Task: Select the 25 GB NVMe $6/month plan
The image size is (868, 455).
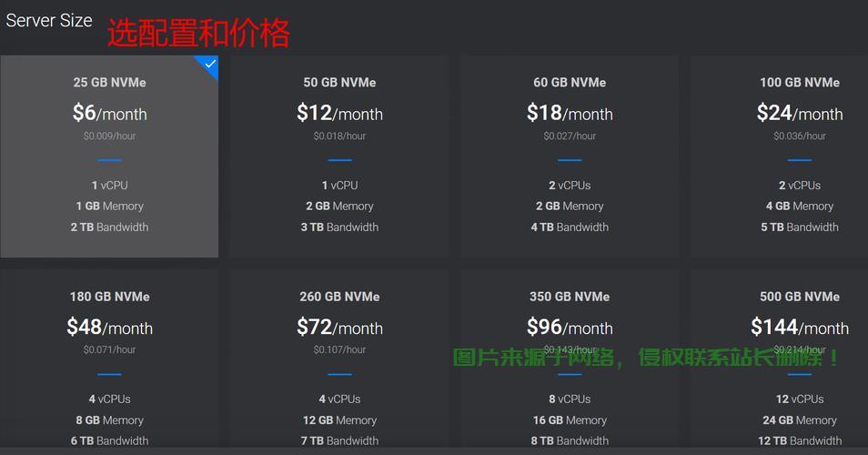Action: pos(109,113)
